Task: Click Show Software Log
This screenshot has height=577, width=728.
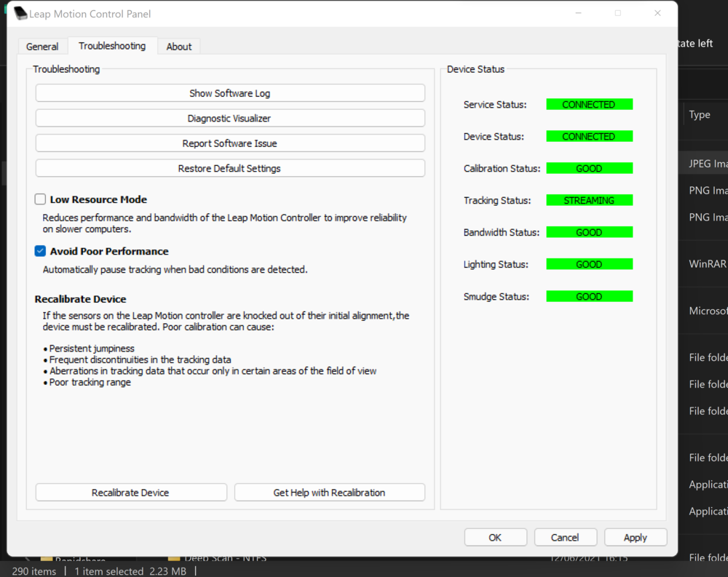Action: pyautogui.click(x=229, y=93)
